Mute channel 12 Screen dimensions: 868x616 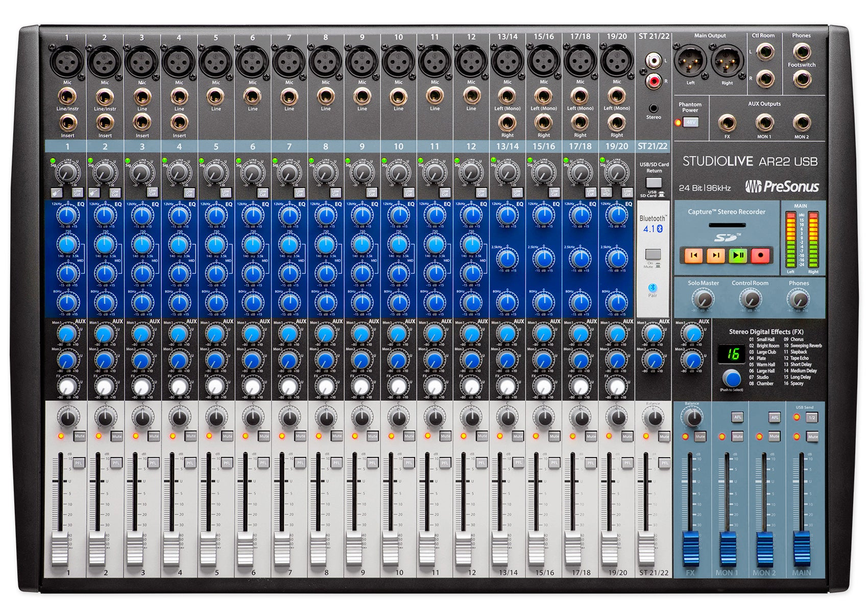tap(482, 436)
